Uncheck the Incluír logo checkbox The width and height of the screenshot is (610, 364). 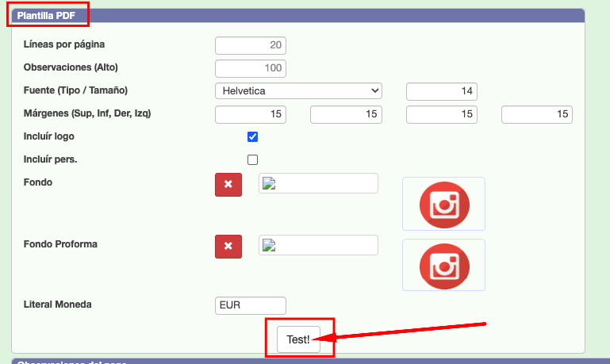pos(253,136)
